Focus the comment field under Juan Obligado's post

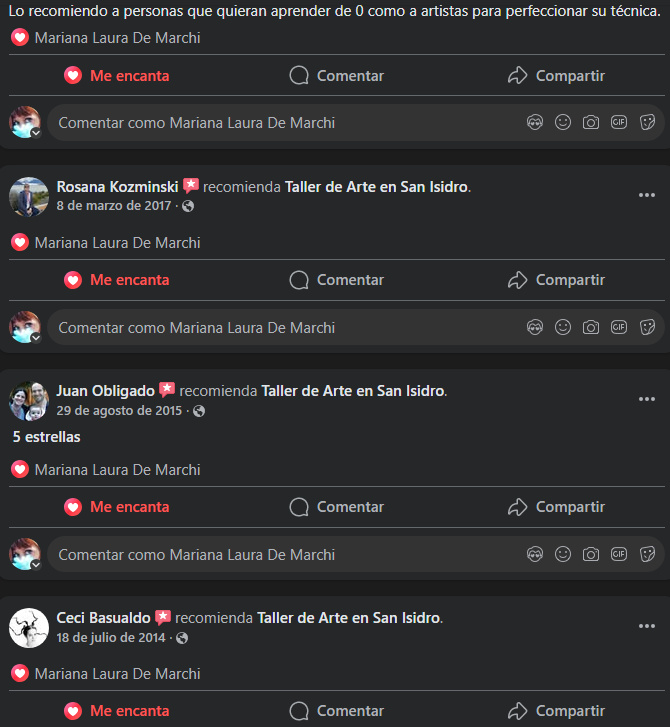(x=287, y=555)
